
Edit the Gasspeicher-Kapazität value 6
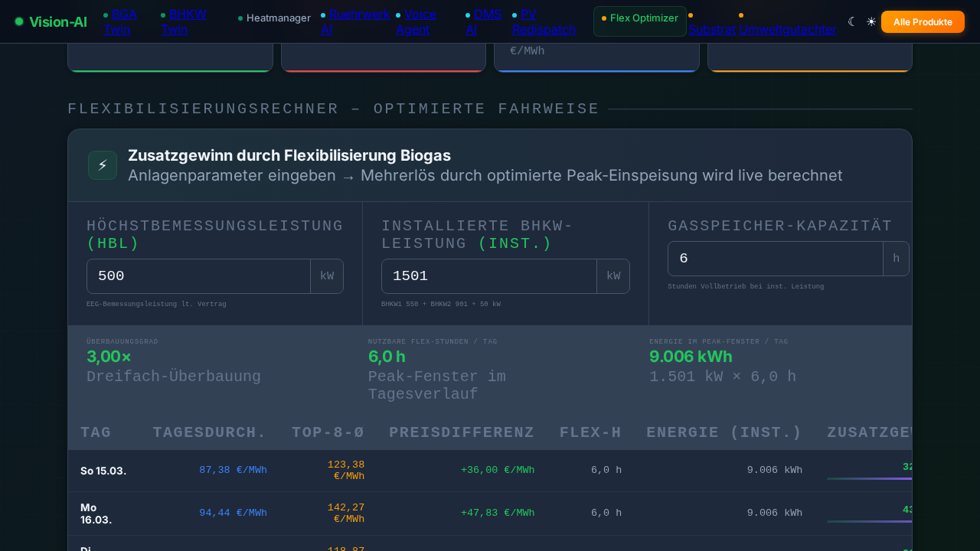coord(775,259)
